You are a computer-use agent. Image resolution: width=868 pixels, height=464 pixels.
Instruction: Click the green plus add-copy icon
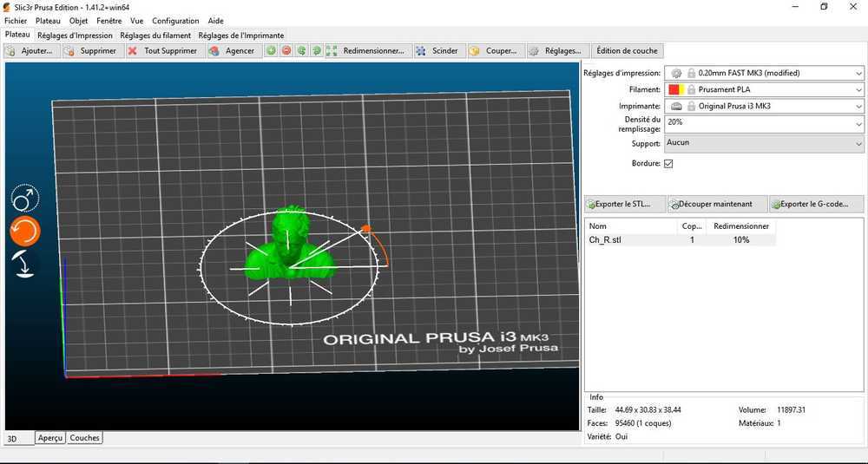click(271, 51)
